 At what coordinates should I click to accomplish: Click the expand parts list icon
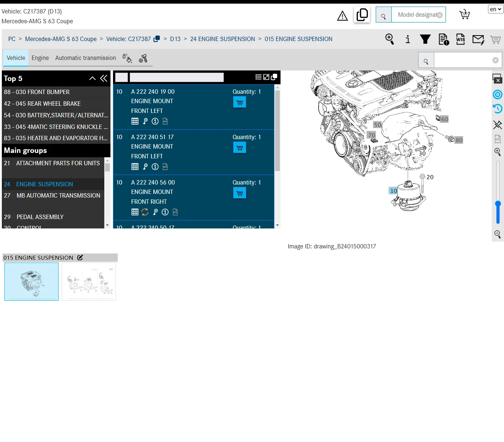click(x=266, y=77)
